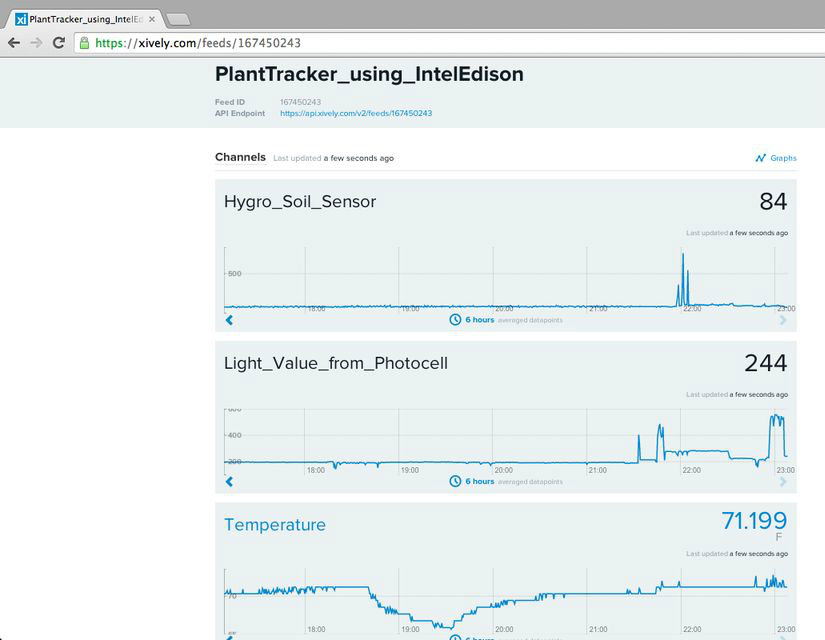This screenshot has height=640, width=825.
Task: Click the Channels section heading
Action: [240, 157]
